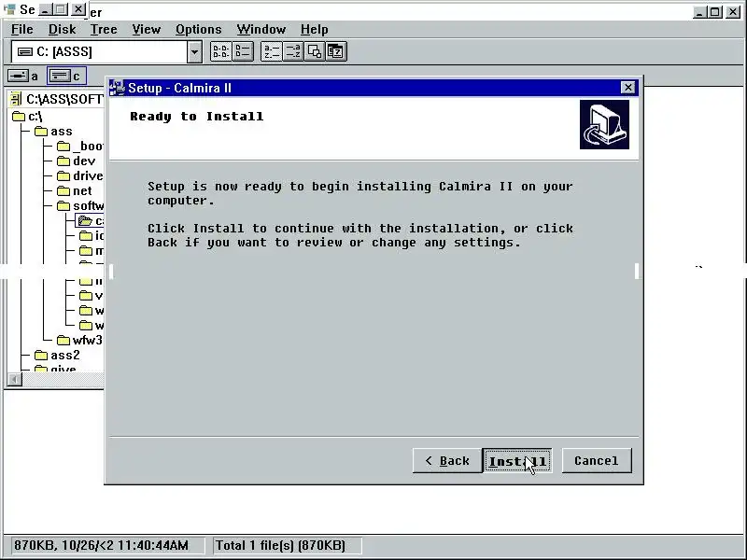Screen dimensions: 747x560
Task: Click the installer computer logo image
Action: 604,124
